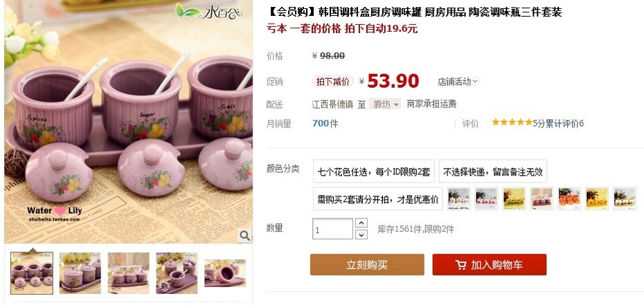Select option 七个花色任选，每个ID限购2套
644x305 pixels.
[x=374, y=172]
